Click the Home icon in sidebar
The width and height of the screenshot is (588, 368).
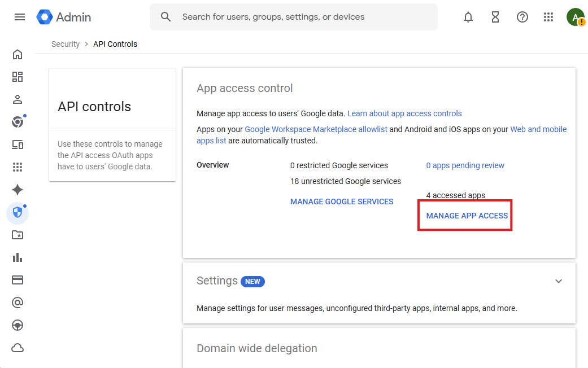click(x=18, y=55)
